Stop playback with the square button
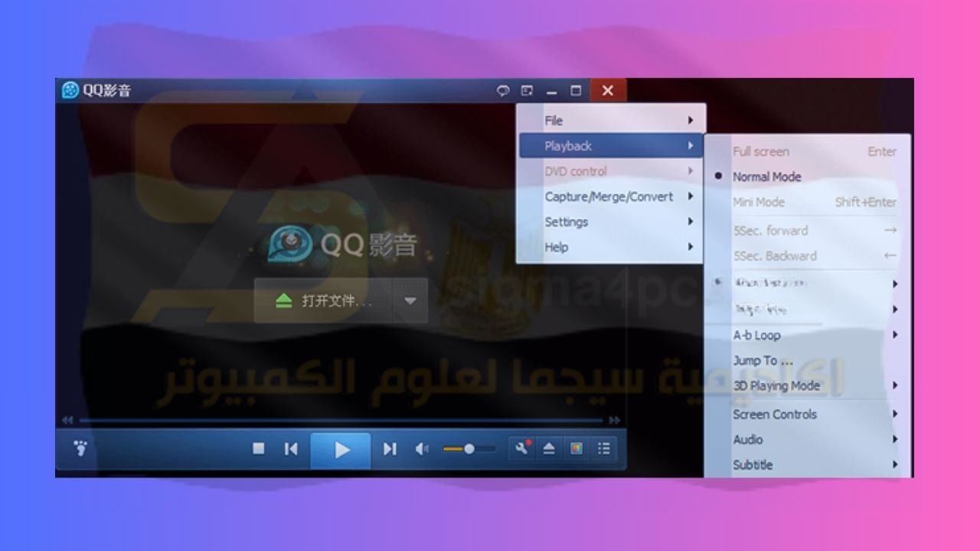This screenshot has width=980, height=551. coord(259,449)
